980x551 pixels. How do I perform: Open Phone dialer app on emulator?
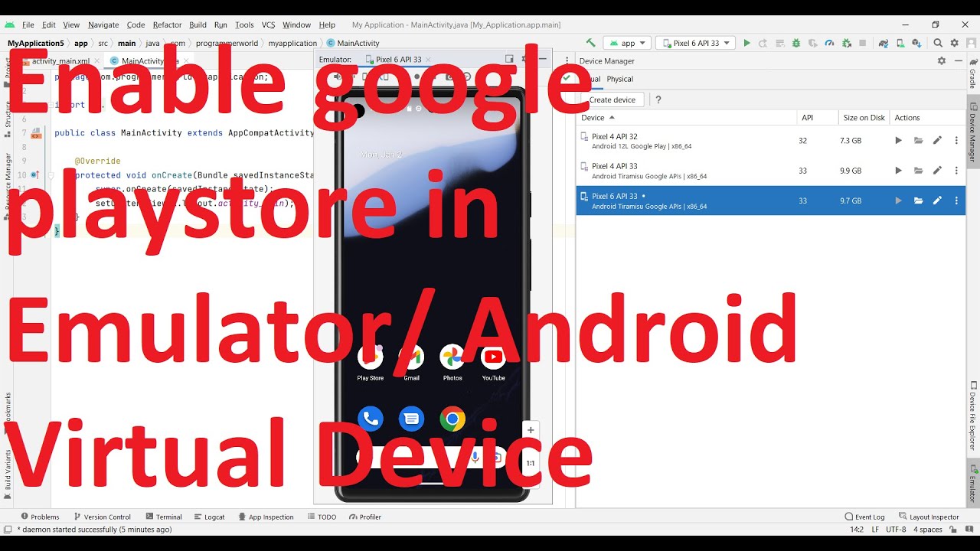pos(371,419)
